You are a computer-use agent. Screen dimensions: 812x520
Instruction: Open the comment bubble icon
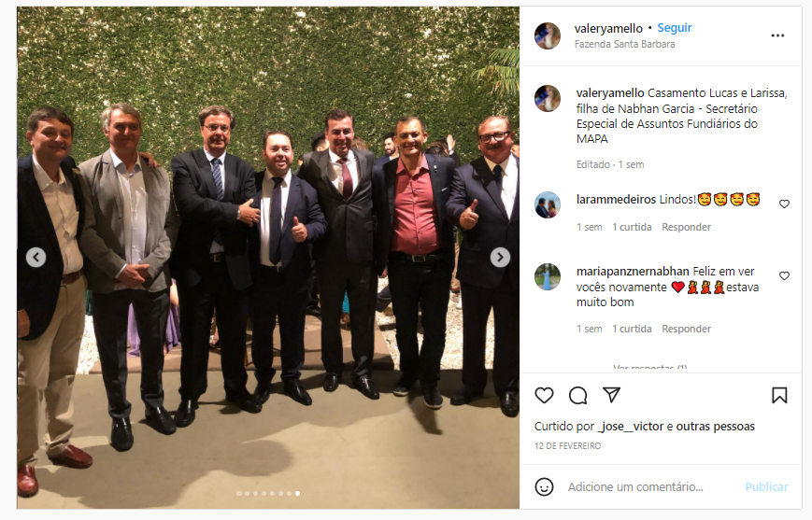(x=577, y=396)
